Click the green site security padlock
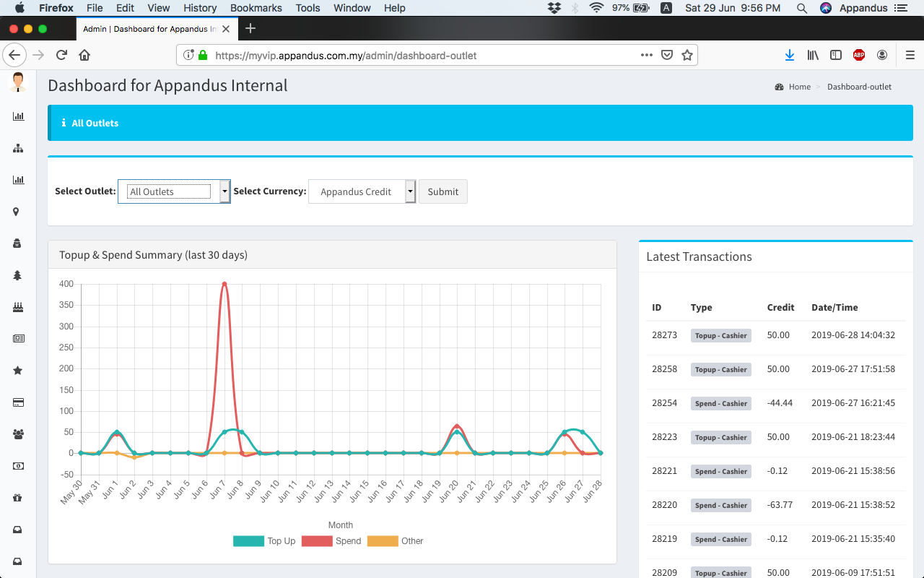The height and width of the screenshot is (578, 924). tap(203, 55)
